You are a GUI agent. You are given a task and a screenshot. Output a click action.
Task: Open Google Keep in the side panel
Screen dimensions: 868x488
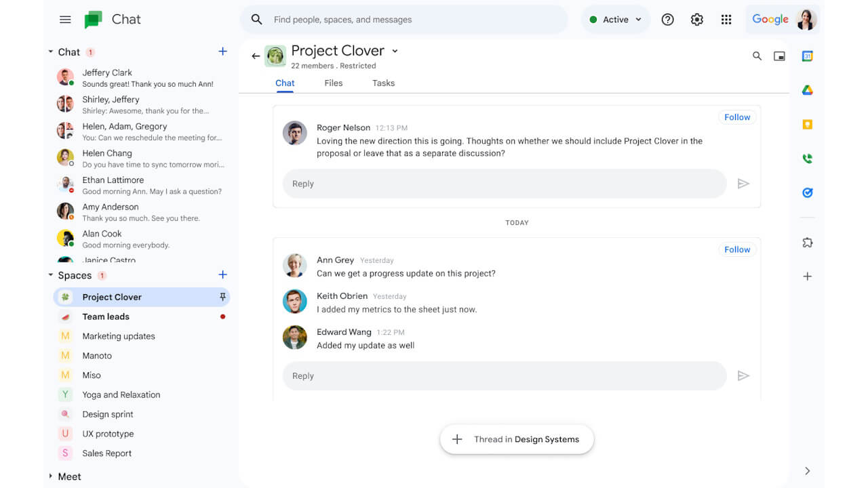807,124
